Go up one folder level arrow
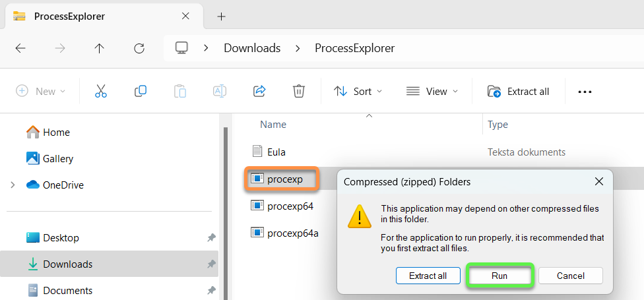This screenshot has height=300, width=644. point(100,48)
